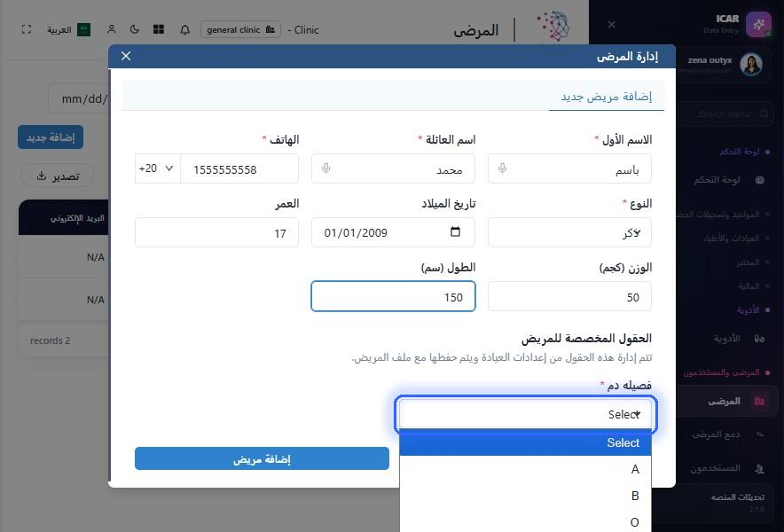This screenshot has width=784, height=532.
Task: Open the العربية language selector
Action: point(68,30)
